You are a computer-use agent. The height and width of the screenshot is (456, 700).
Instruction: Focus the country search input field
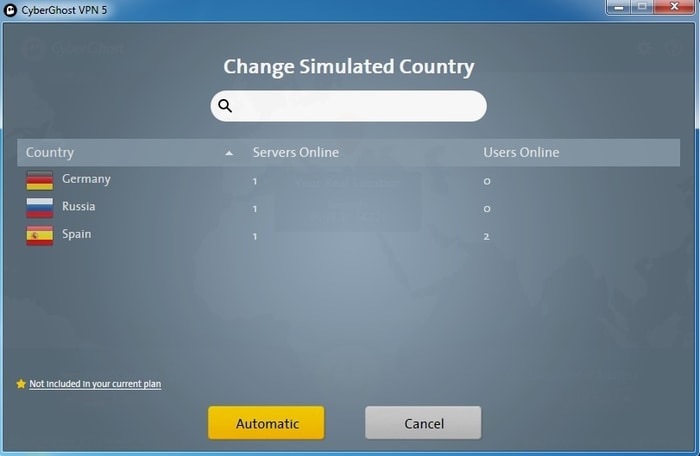pos(349,106)
